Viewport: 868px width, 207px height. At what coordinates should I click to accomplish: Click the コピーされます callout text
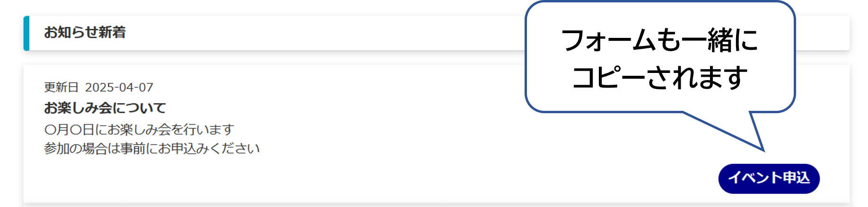pos(659,77)
